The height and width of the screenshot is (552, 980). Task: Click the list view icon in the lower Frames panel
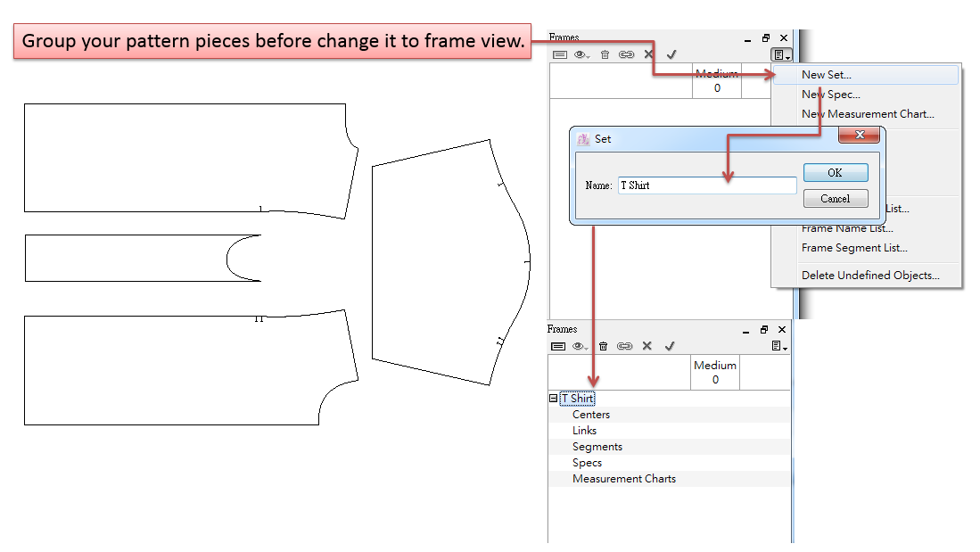tap(558, 346)
